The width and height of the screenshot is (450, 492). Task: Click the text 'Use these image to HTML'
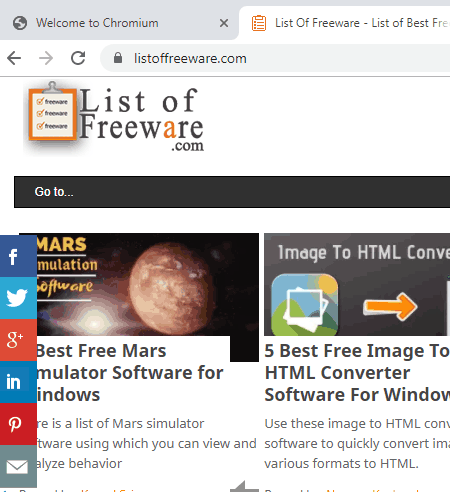tap(342, 424)
